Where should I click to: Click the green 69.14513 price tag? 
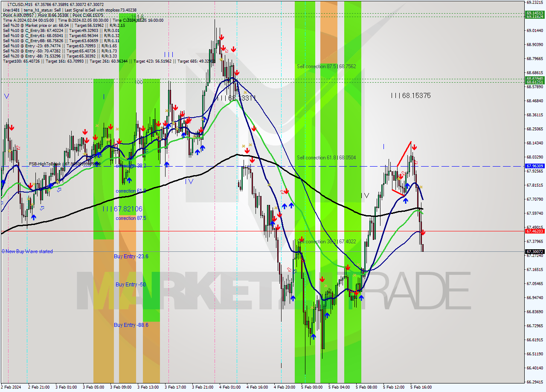coord(535,13)
